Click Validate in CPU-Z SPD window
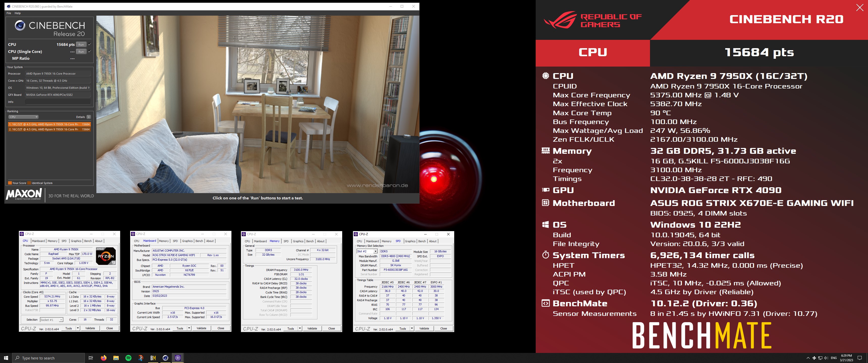 tap(424, 328)
